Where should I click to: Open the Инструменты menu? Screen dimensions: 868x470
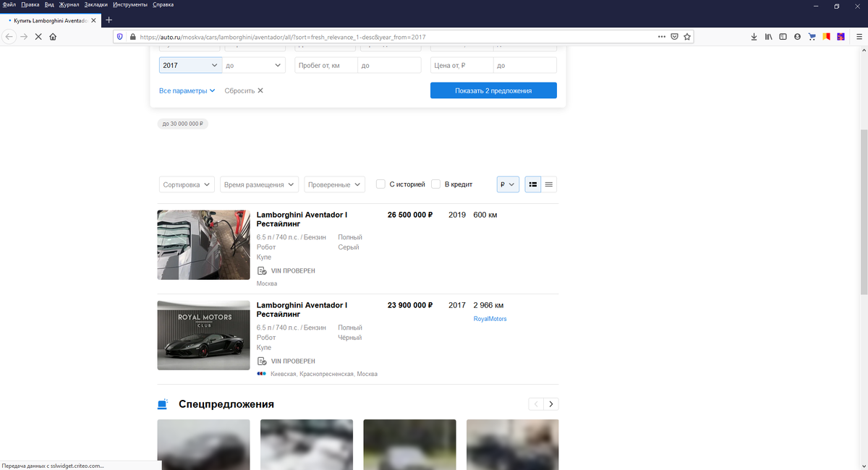click(130, 4)
